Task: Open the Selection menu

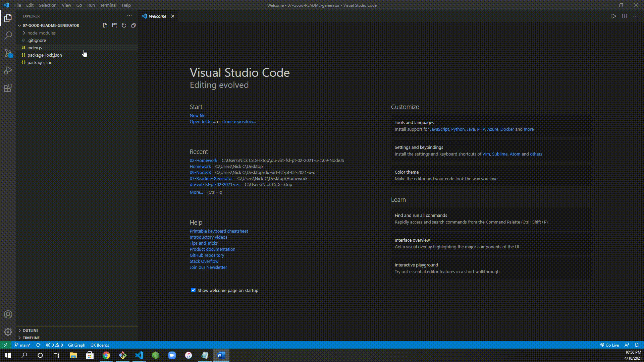Action: pos(47,5)
